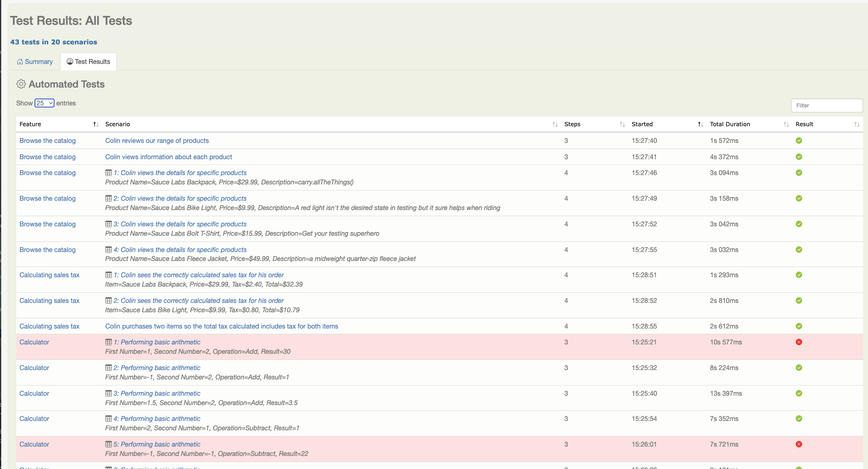Focus the Filter input field
The width and height of the screenshot is (868, 469).
click(x=827, y=105)
